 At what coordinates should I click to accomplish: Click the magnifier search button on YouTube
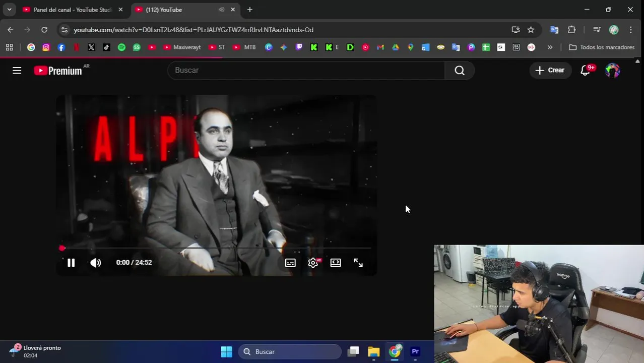460,71
